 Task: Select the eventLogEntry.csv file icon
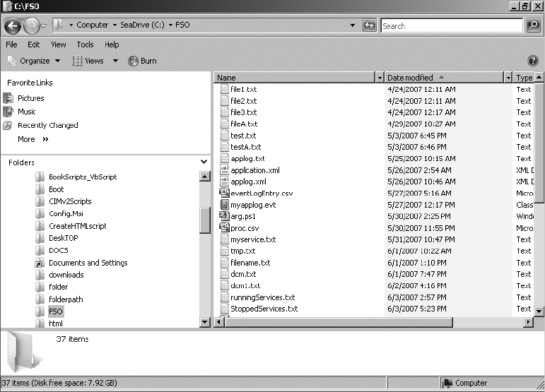pyautogui.click(x=224, y=193)
